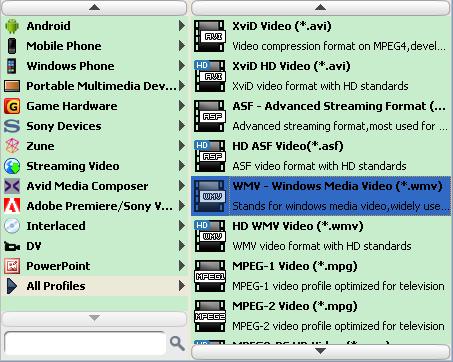
Task: Open the Avid Media Composer category
Action: [x=95, y=186]
